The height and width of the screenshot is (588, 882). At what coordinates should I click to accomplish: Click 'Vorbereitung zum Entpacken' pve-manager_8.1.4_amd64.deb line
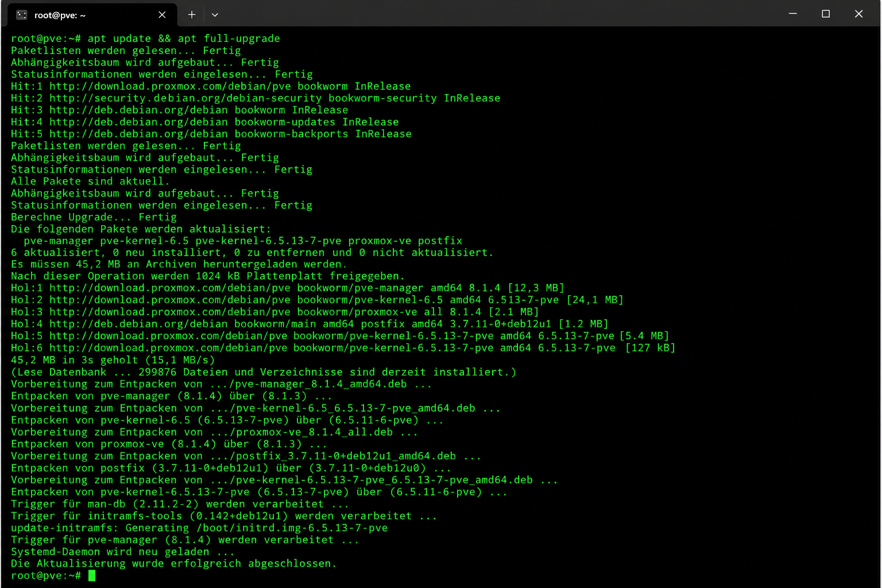pos(221,384)
